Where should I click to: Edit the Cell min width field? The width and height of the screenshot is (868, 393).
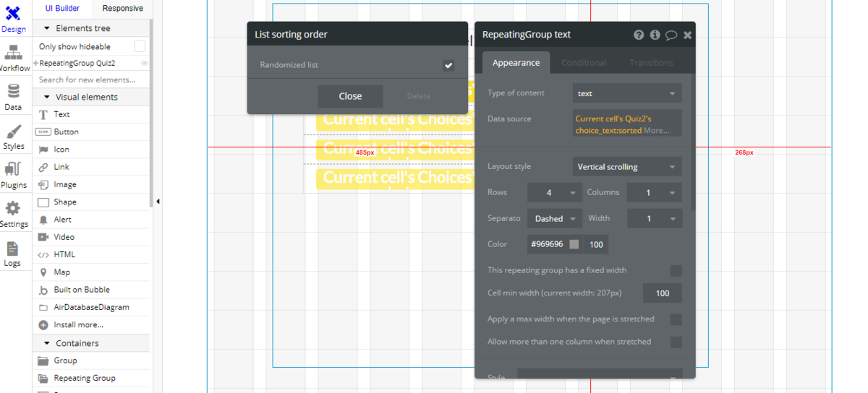663,293
